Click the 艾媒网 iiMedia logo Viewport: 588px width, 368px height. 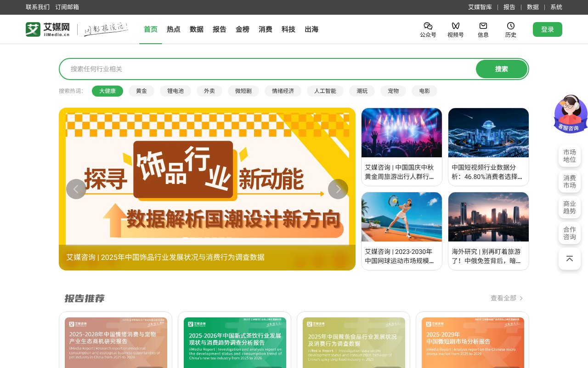tap(48, 29)
